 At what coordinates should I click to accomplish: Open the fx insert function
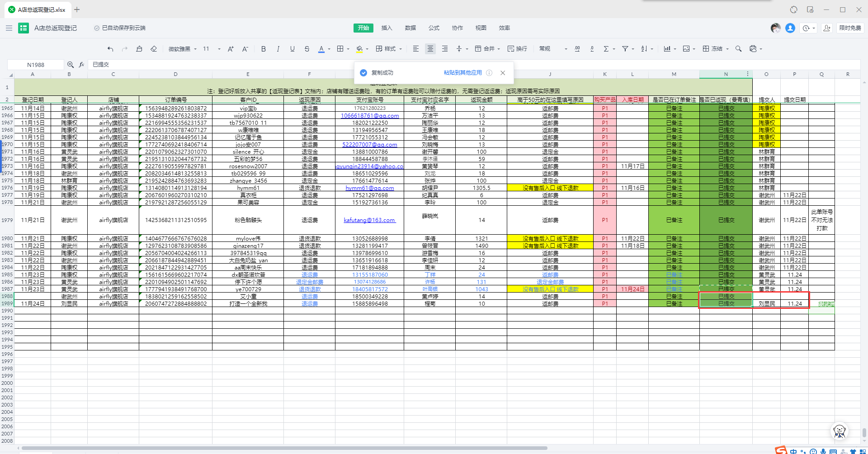[x=82, y=65]
